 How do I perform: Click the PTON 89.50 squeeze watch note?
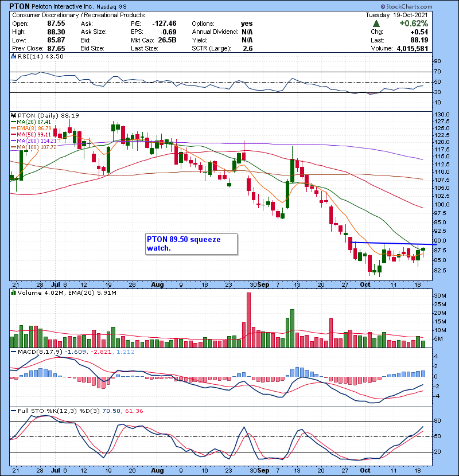tap(192, 244)
